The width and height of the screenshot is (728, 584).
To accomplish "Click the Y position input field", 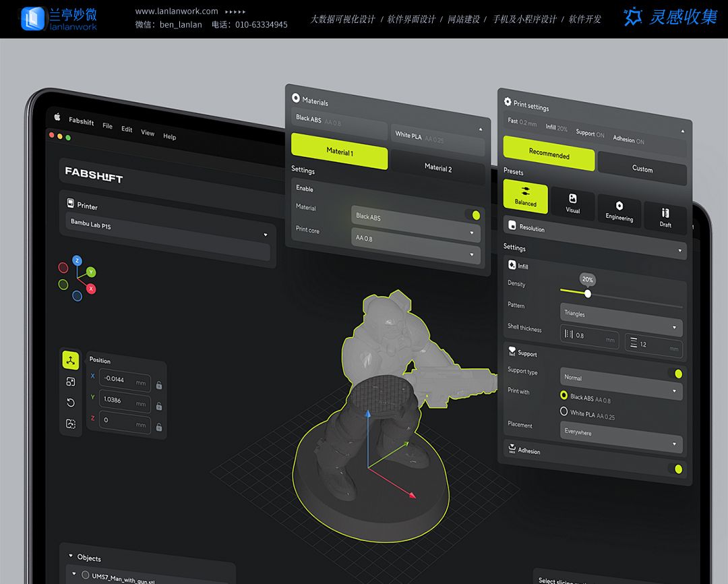I will (125, 401).
